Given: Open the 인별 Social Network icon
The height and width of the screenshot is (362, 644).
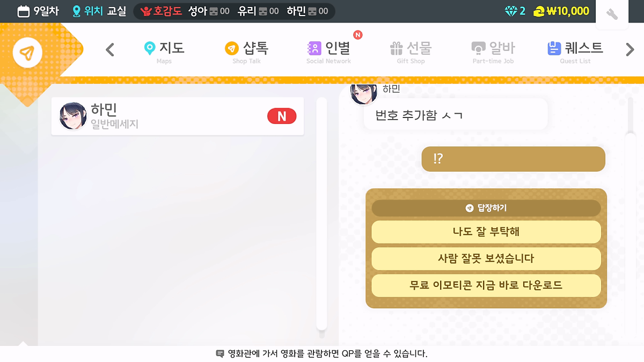Looking at the screenshot, I should pyautogui.click(x=314, y=48).
